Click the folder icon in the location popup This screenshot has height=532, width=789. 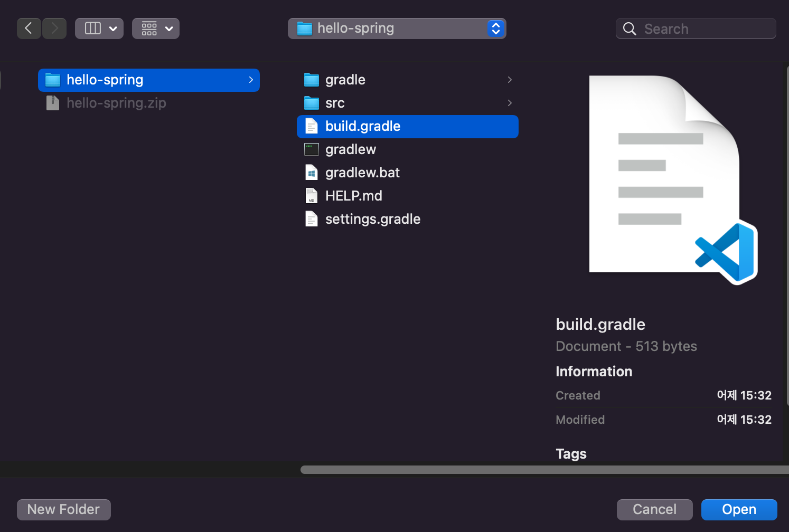point(305,28)
